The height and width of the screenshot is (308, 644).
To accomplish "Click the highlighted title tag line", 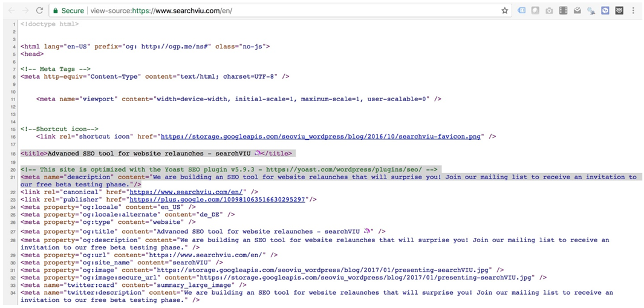I will tap(157, 153).
